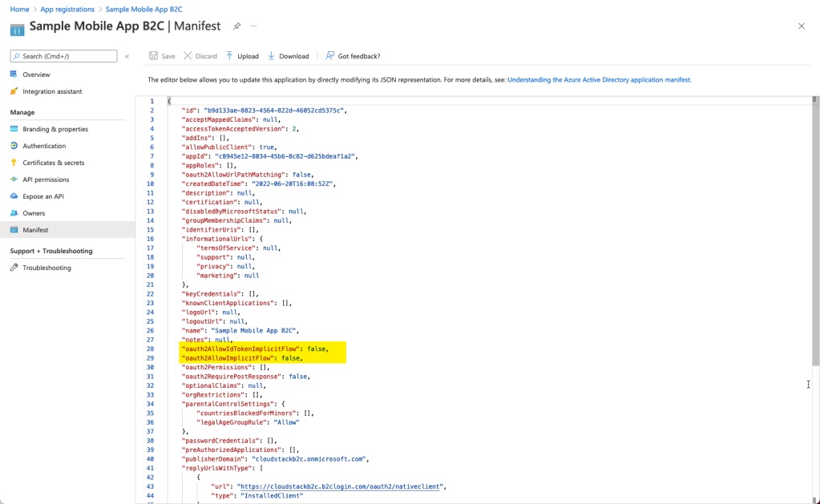Open Troubleshooting under Support
Image resolution: width=820 pixels, height=504 pixels.
coord(47,268)
